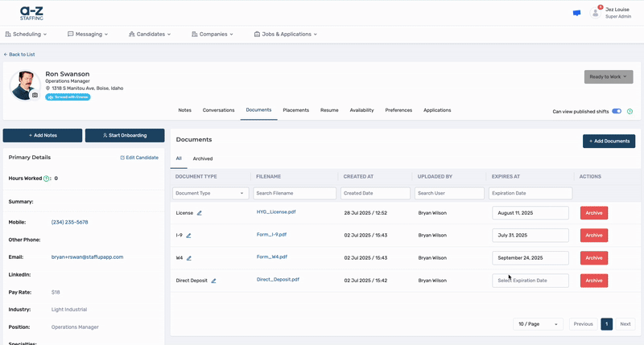Screen dimensions: 644x345
Task: Archive the I-9 document
Action: 594,236
